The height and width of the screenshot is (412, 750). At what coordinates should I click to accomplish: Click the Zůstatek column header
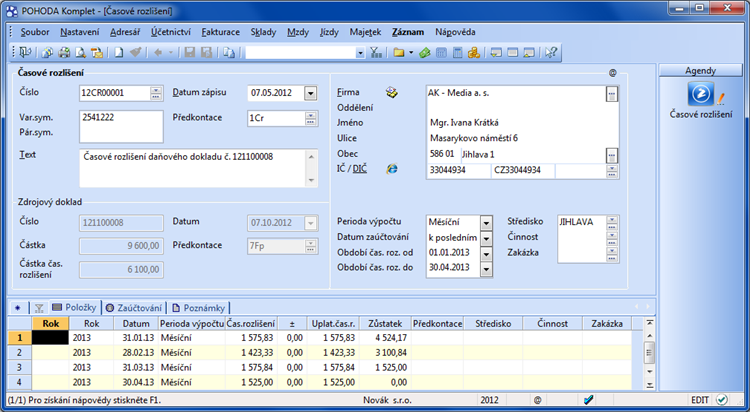pos(385,323)
